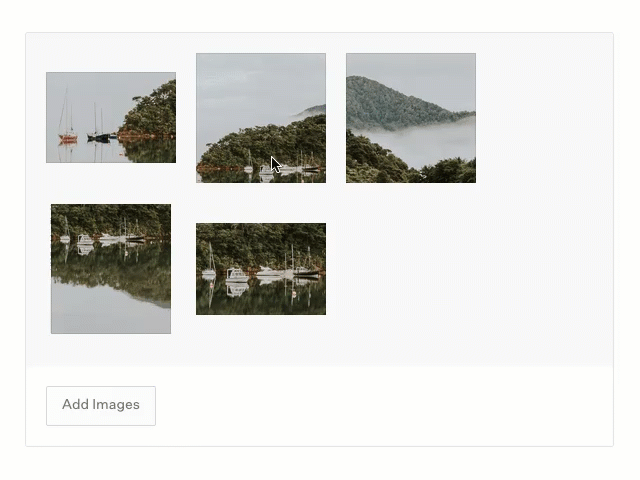Screen dimensions: 640x480
Task: Pick the wide image of white moored boats
Action: [261, 268]
